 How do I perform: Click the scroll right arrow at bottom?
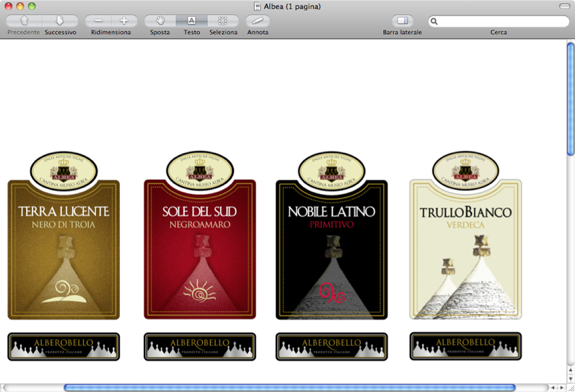point(562,388)
